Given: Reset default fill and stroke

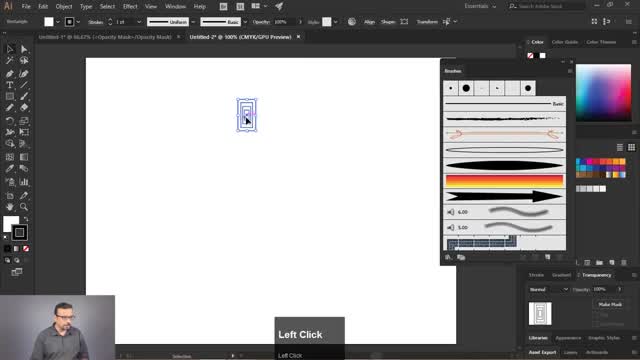Looking at the screenshot, I should click(6, 237).
